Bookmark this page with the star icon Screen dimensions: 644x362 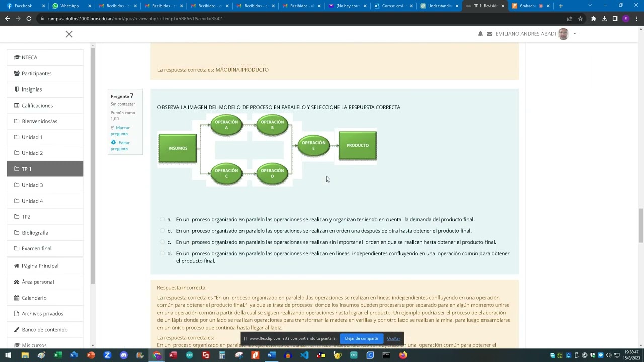(x=580, y=19)
